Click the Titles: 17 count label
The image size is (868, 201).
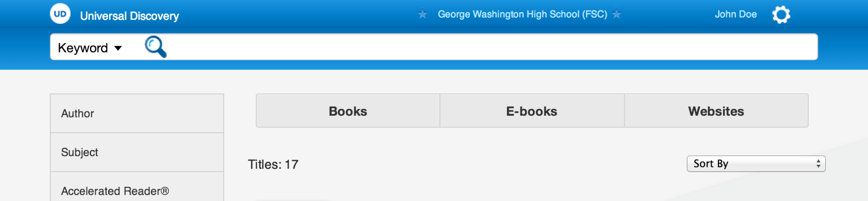[273, 165]
